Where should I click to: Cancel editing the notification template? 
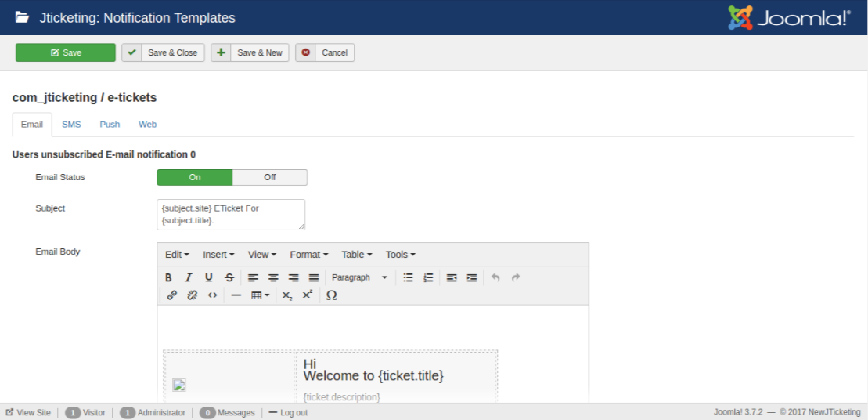click(x=326, y=52)
